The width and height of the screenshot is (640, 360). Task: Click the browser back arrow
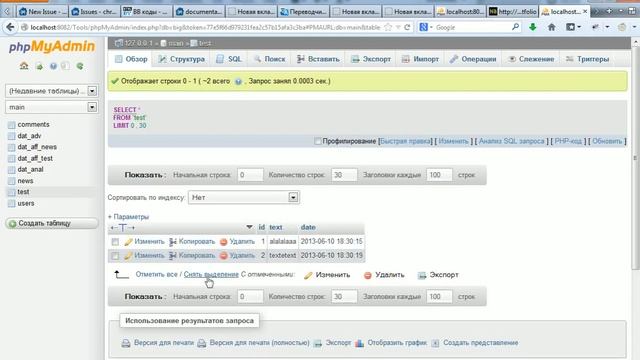(x=10, y=27)
